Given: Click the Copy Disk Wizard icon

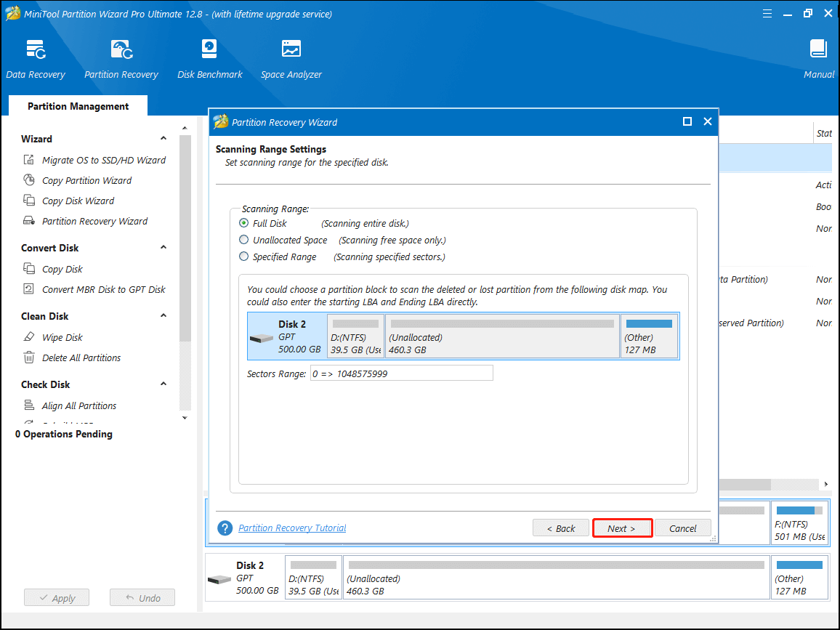Looking at the screenshot, I should 29,201.
